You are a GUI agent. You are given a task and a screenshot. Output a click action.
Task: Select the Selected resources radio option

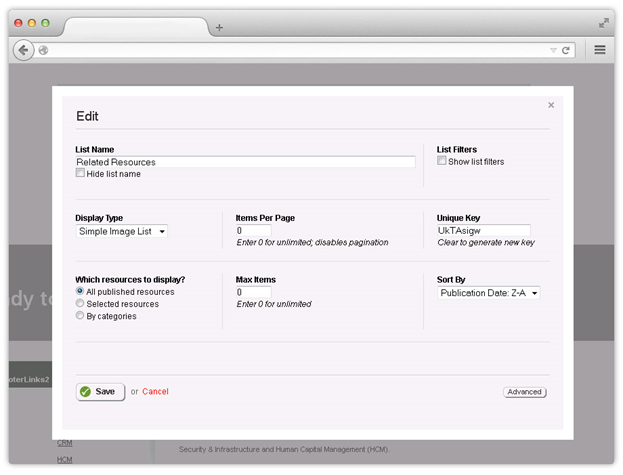tap(80, 303)
